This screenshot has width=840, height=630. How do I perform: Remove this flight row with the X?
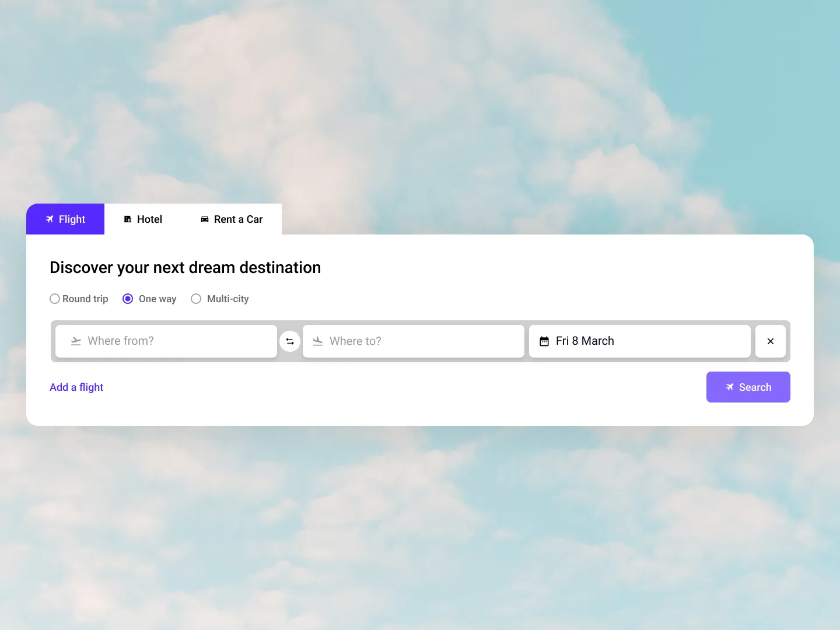pyautogui.click(x=770, y=341)
